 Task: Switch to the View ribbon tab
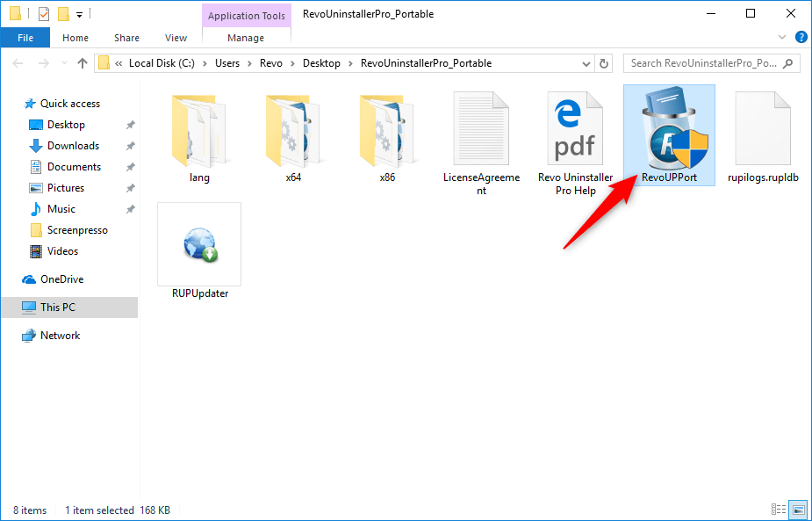click(x=176, y=38)
